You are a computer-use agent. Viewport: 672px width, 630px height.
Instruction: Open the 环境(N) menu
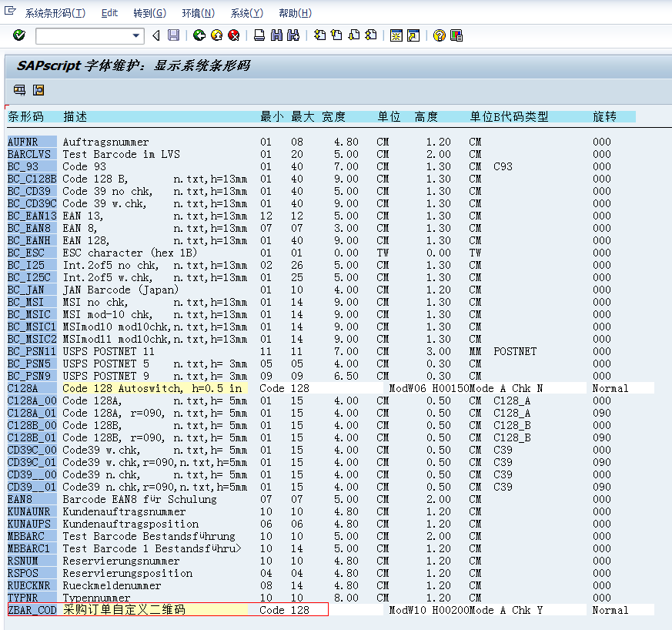pos(198,12)
